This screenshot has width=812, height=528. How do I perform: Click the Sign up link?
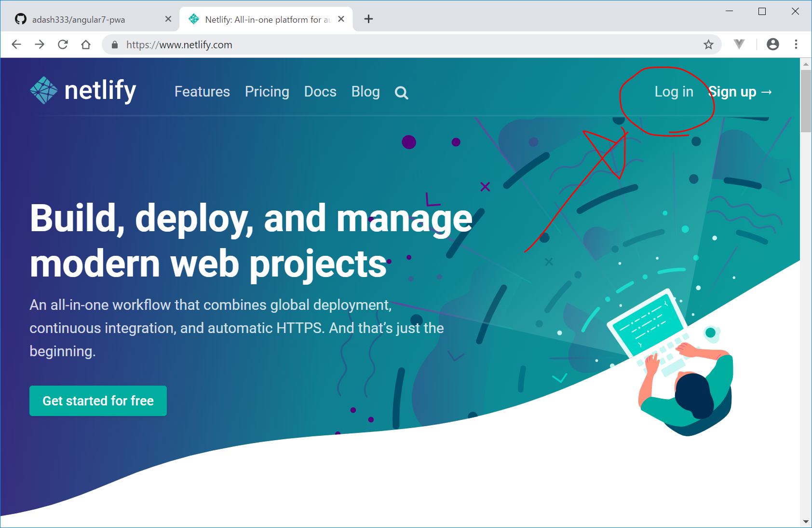coord(740,92)
